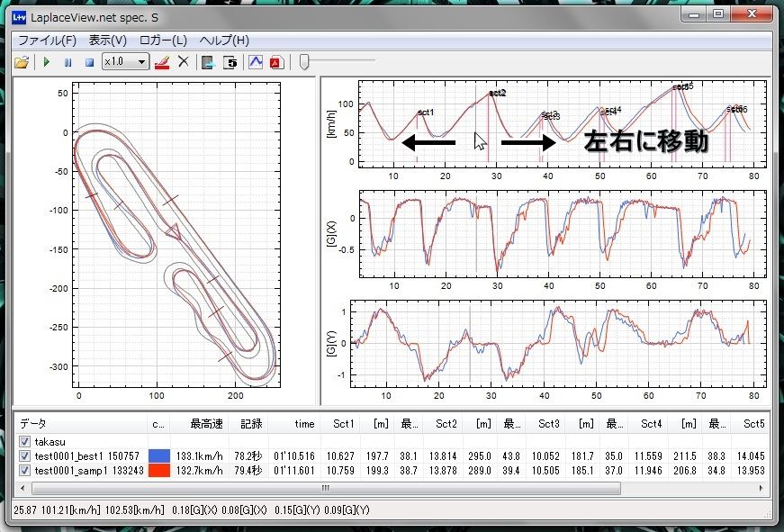Screen dimensions: 784x532
Task: Click the sct1 marker label on speed graph
Action: click(x=426, y=113)
